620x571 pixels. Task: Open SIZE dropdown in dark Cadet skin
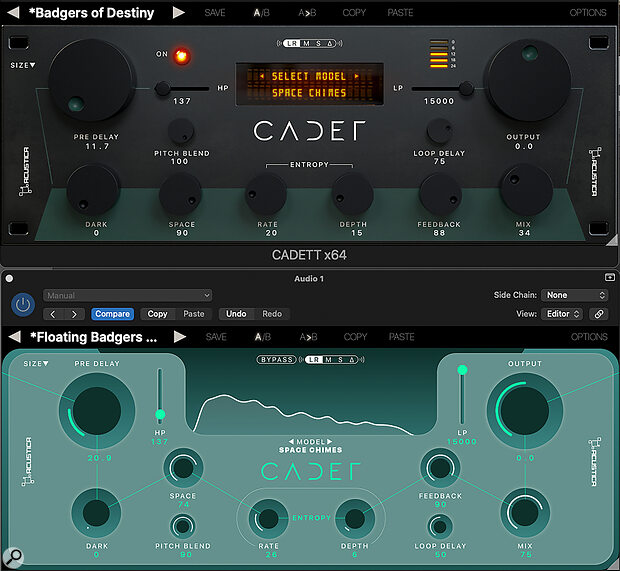click(x=23, y=65)
